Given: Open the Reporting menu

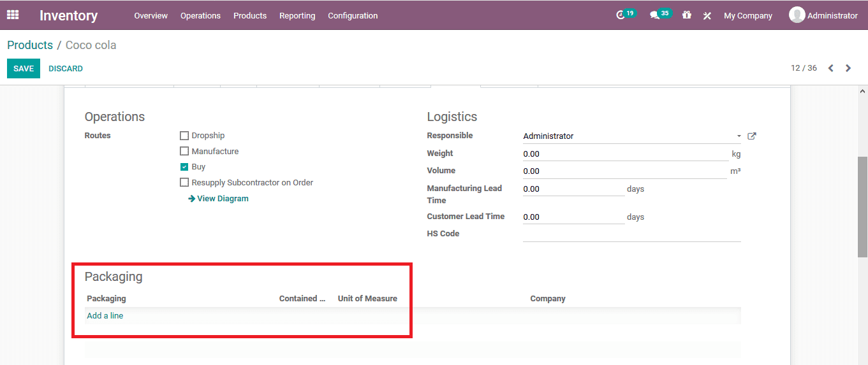Looking at the screenshot, I should pyautogui.click(x=297, y=15).
